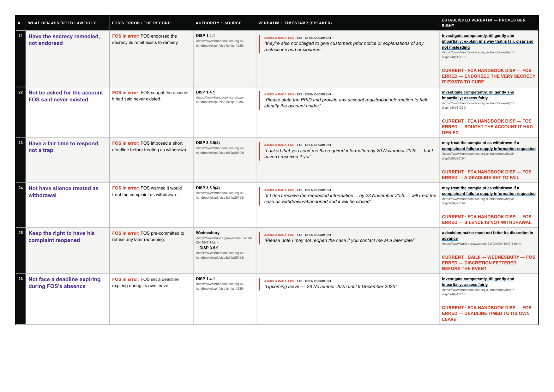Screen dimensions: 554x392
Task: Click OPEN DOCUMENT for EX5 in row 22
Action: [319, 94]
